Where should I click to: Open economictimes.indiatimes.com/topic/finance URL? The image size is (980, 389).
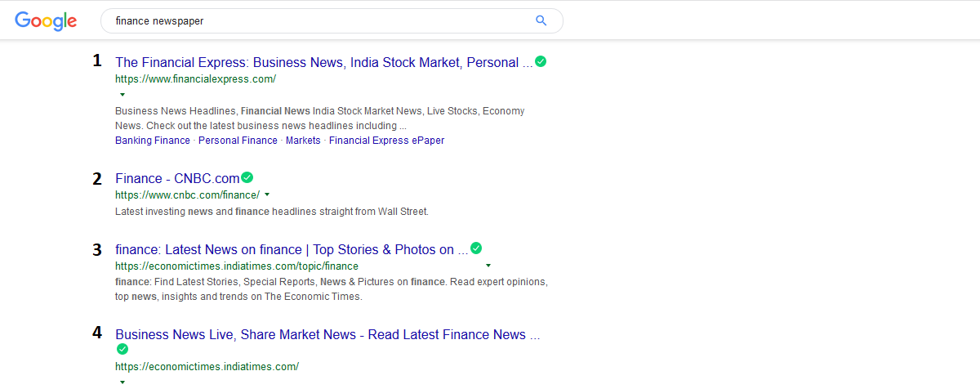237,266
